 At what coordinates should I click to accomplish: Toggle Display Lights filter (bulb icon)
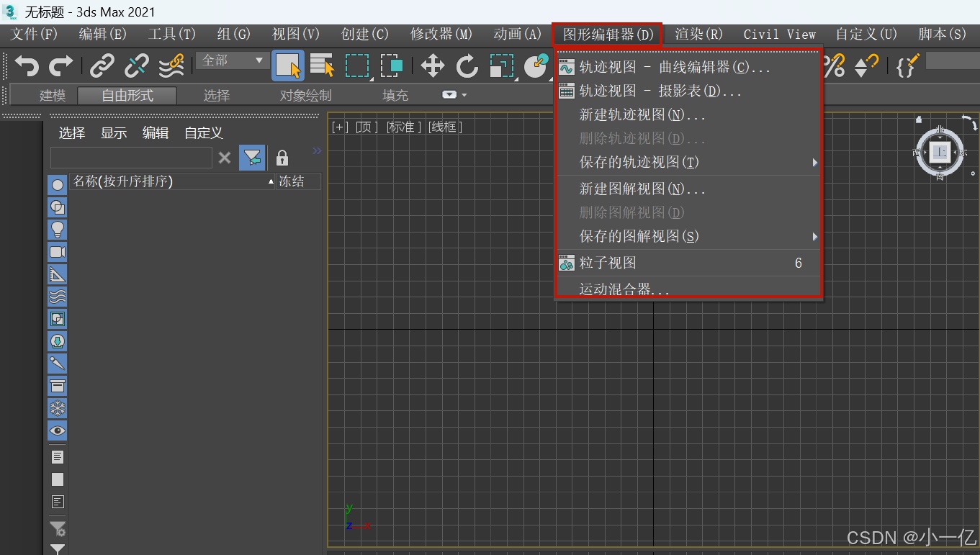click(58, 230)
